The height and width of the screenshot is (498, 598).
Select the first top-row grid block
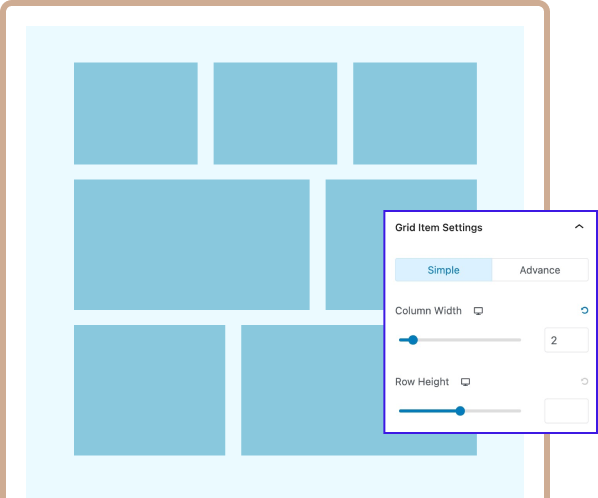click(x=136, y=113)
